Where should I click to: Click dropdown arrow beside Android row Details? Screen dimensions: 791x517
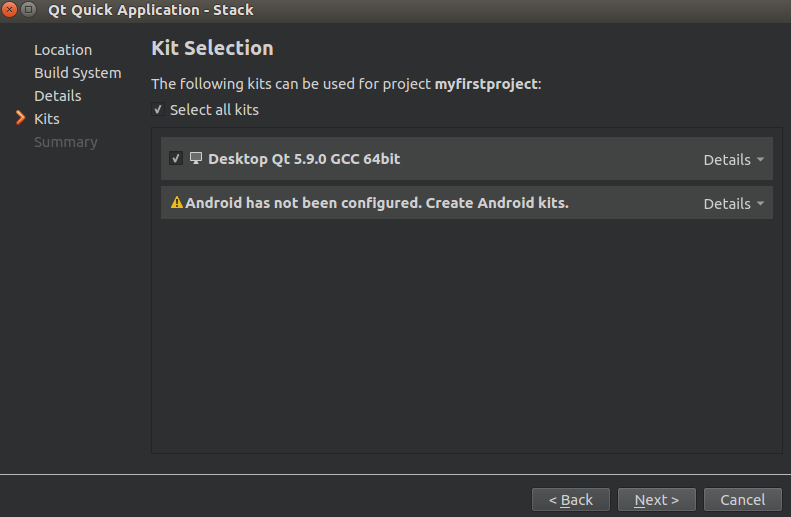[x=760, y=203]
